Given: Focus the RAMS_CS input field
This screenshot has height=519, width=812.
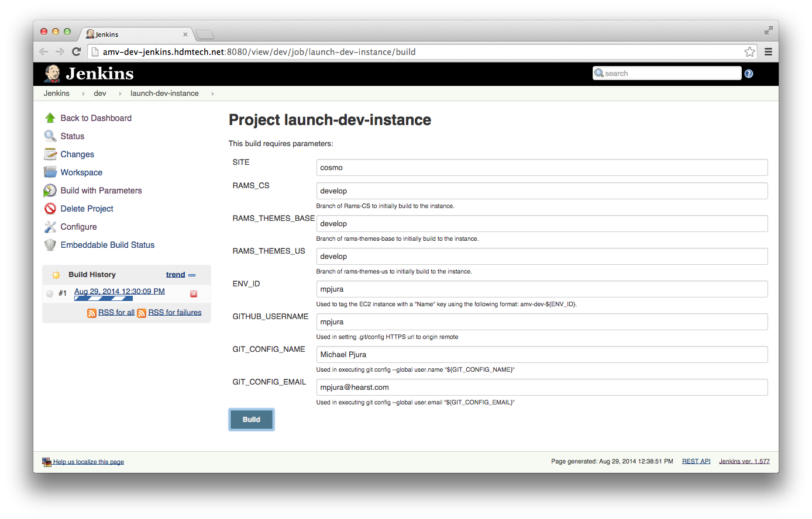Looking at the screenshot, I should coord(542,191).
